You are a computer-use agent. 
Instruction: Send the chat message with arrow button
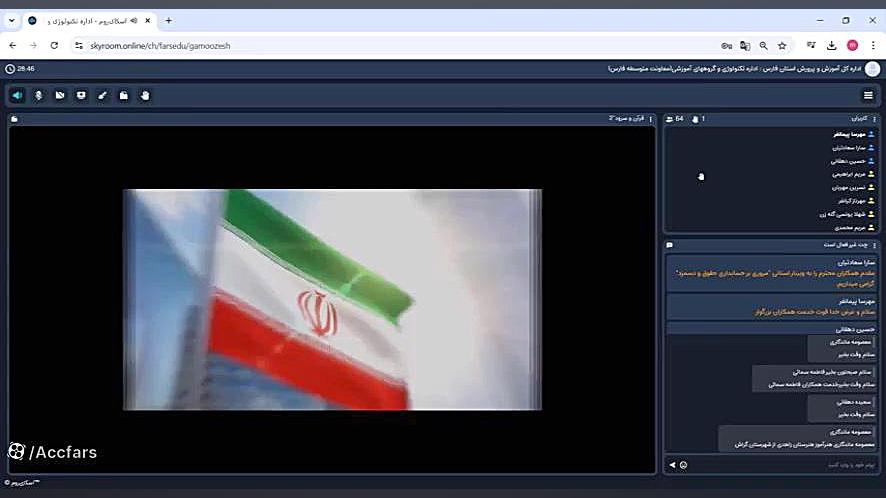[672, 465]
